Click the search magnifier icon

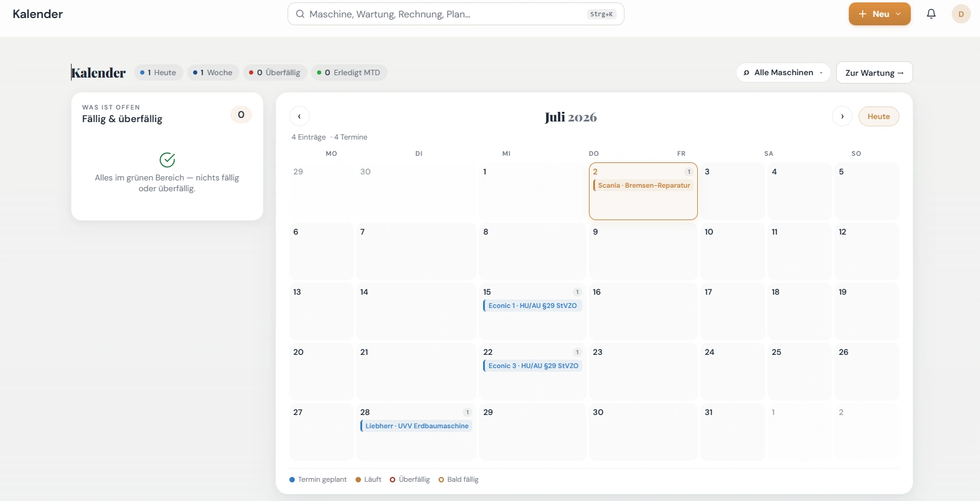300,14
